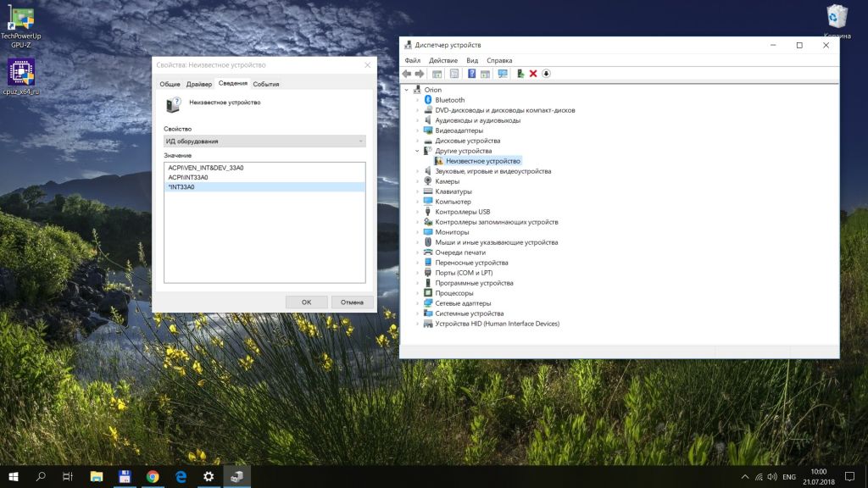
Task: Open Task View from the taskbar
Action: pyautogui.click(x=68, y=476)
